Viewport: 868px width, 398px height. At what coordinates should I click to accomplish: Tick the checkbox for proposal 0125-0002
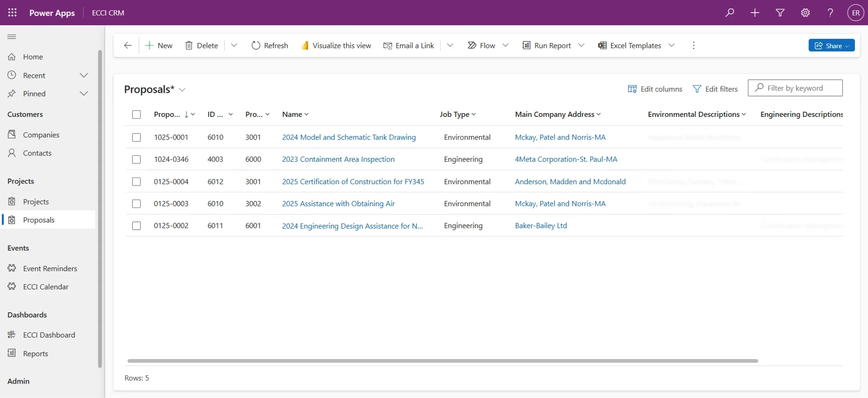(136, 226)
